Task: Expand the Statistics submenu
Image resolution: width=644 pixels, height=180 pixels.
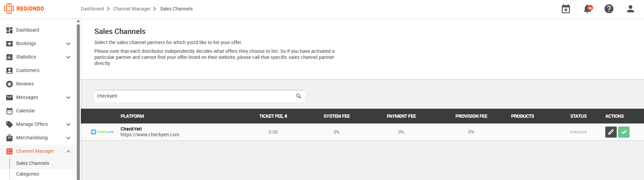Action: [x=68, y=57]
